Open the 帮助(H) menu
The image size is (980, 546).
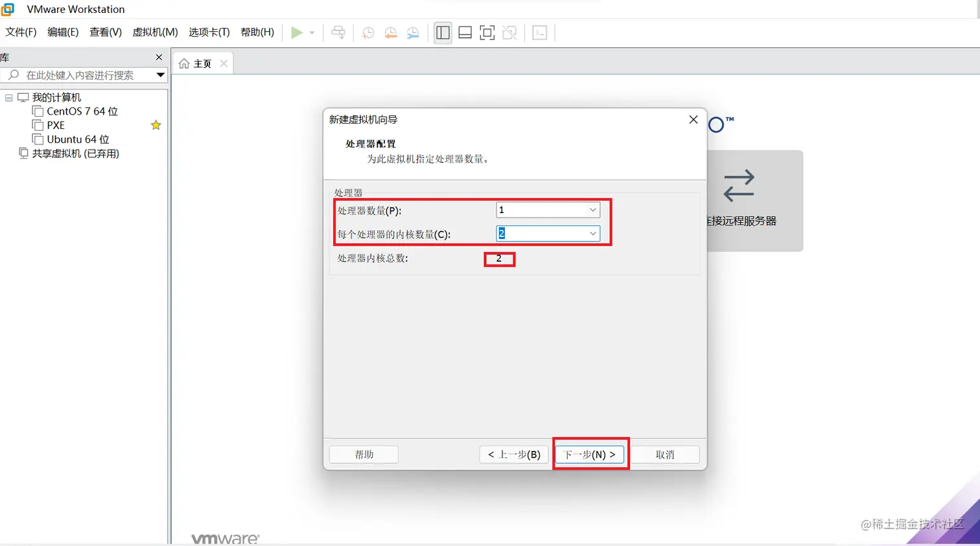257,32
